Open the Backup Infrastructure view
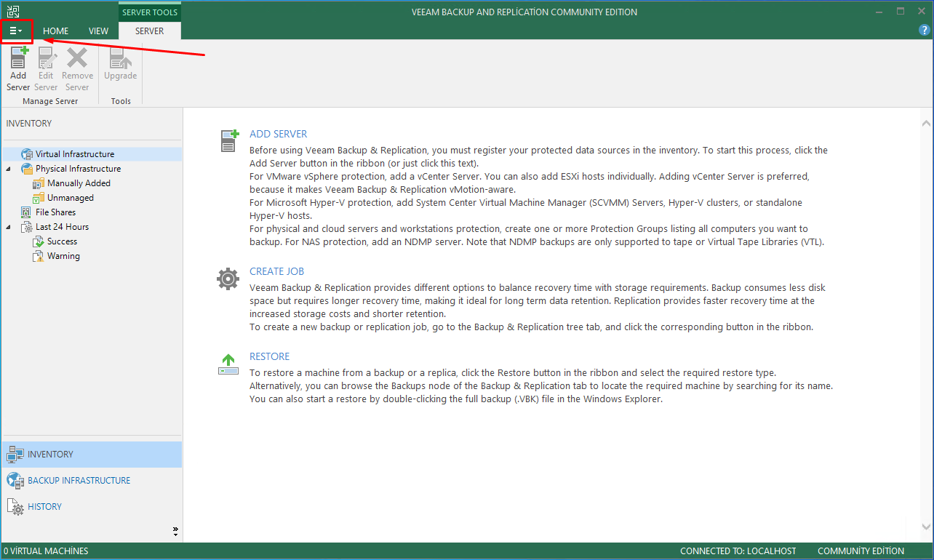The width and height of the screenshot is (934, 560). [x=79, y=481]
